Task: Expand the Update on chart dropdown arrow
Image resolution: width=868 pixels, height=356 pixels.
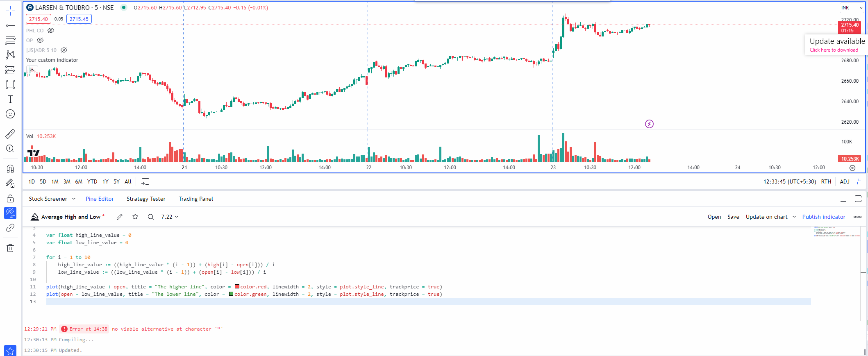Action: click(x=794, y=217)
